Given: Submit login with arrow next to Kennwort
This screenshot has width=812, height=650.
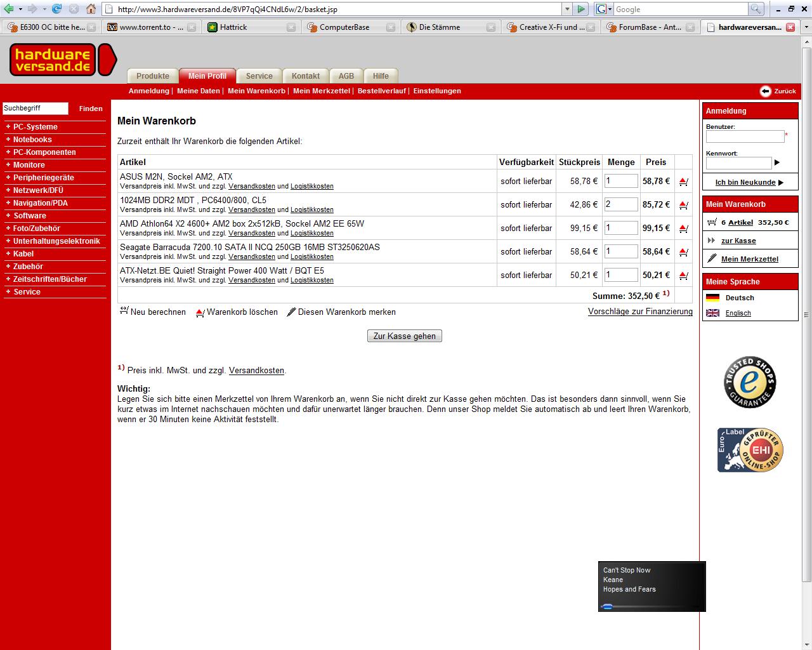Looking at the screenshot, I should pos(776,162).
